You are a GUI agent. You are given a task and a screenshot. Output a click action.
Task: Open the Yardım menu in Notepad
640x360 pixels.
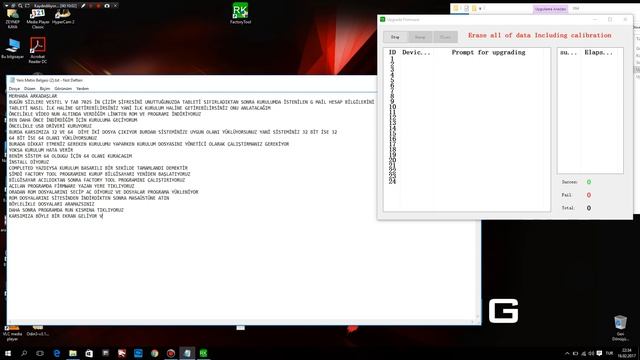[82, 89]
